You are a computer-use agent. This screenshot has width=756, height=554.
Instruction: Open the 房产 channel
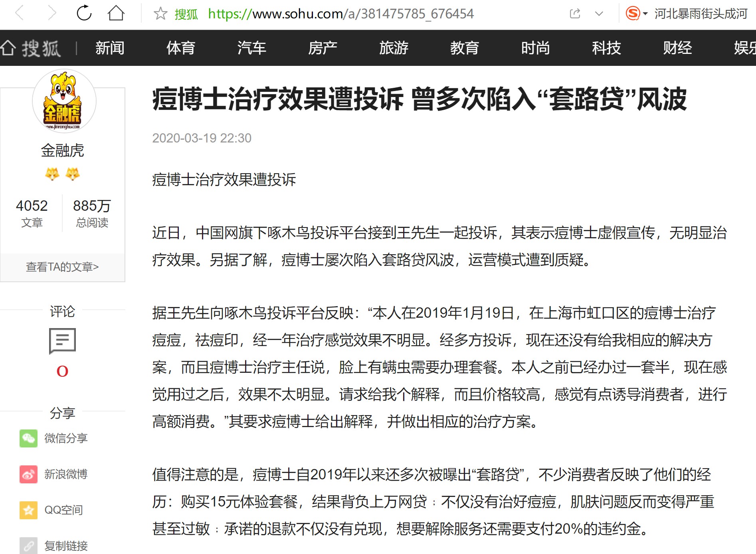pyautogui.click(x=323, y=48)
